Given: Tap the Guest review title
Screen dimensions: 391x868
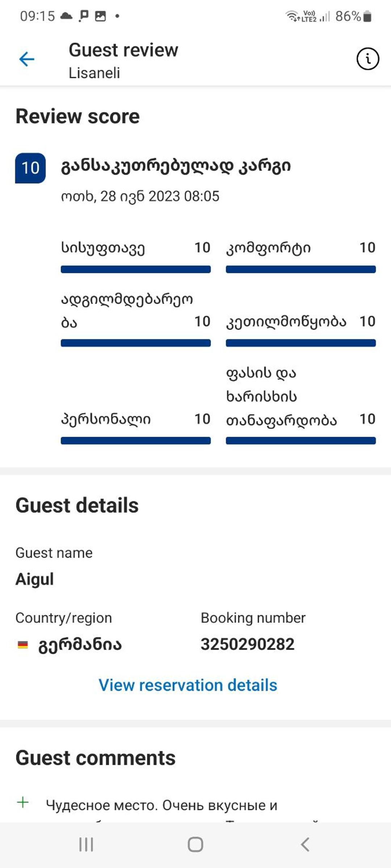Looking at the screenshot, I should coord(123,50).
